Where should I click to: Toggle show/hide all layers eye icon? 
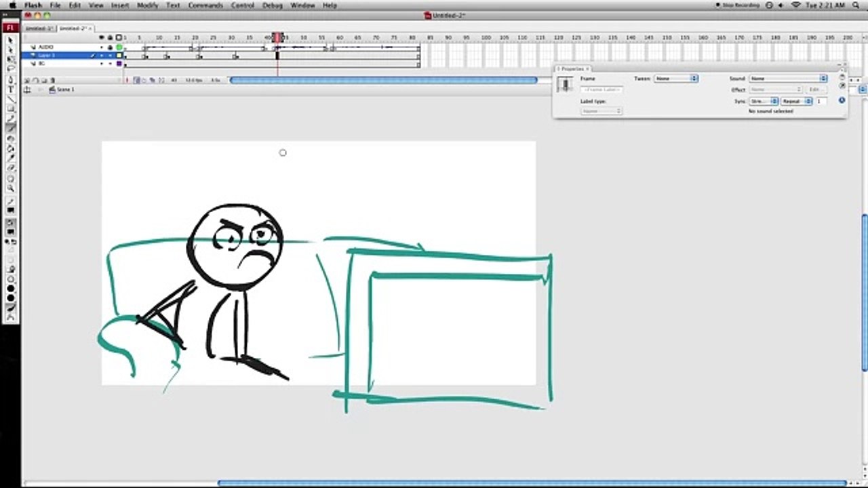coord(102,37)
